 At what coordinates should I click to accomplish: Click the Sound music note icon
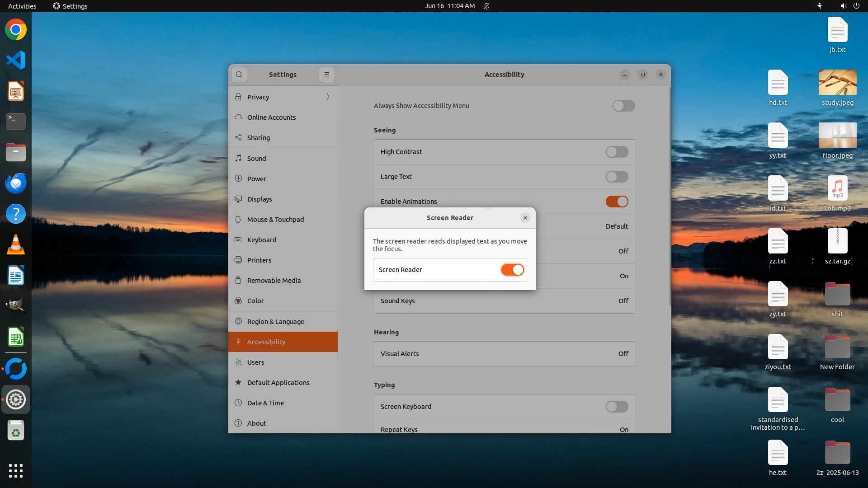pyautogui.click(x=238, y=158)
